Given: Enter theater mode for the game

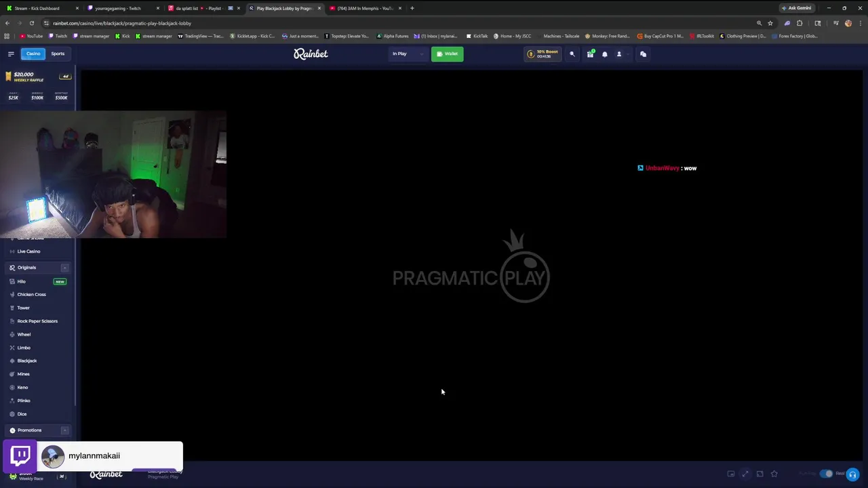Looking at the screenshot, I should 759,474.
